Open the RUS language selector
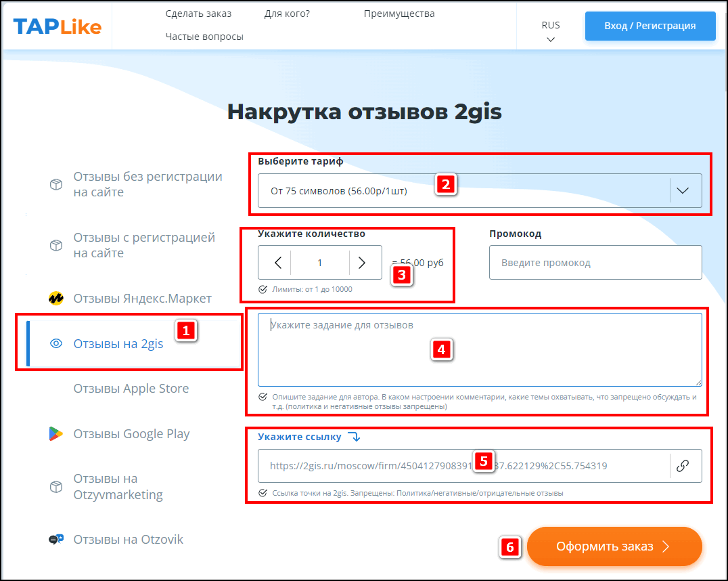This screenshot has height=581, width=728. click(x=551, y=31)
